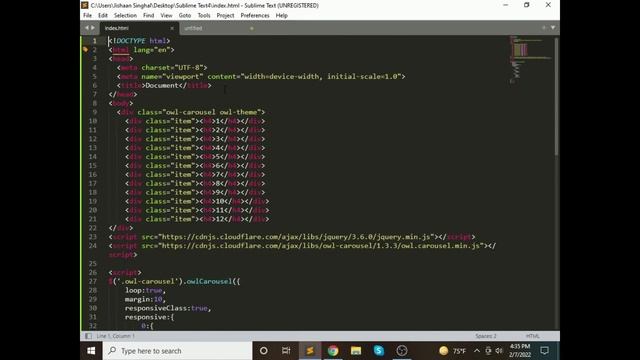Click the lang="en" attribute text

(x=151, y=50)
